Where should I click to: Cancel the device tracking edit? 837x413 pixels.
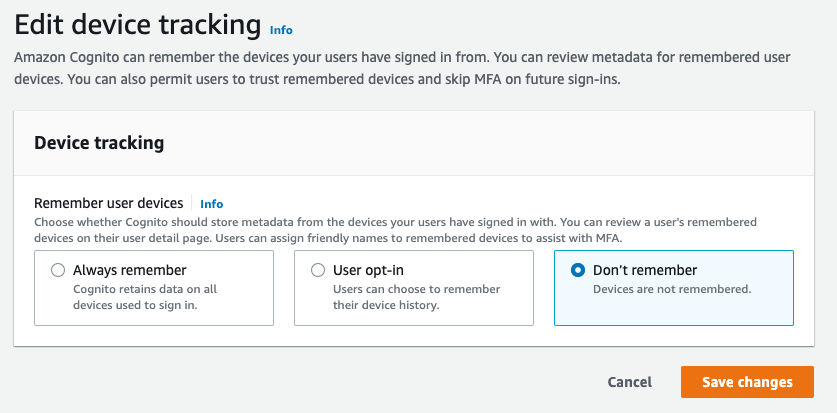tap(630, 382)
